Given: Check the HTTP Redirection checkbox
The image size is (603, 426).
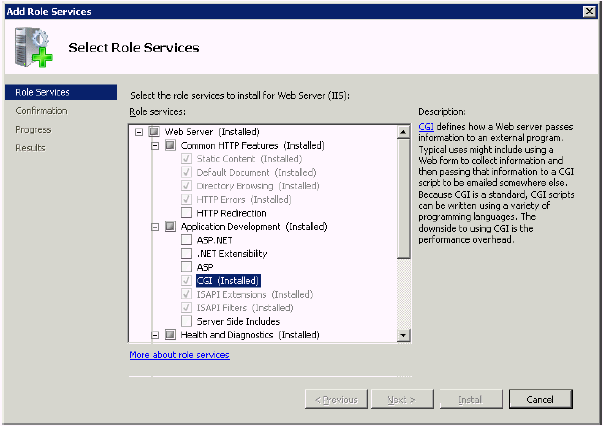Looking at the screenshot, I should (186, 213).
